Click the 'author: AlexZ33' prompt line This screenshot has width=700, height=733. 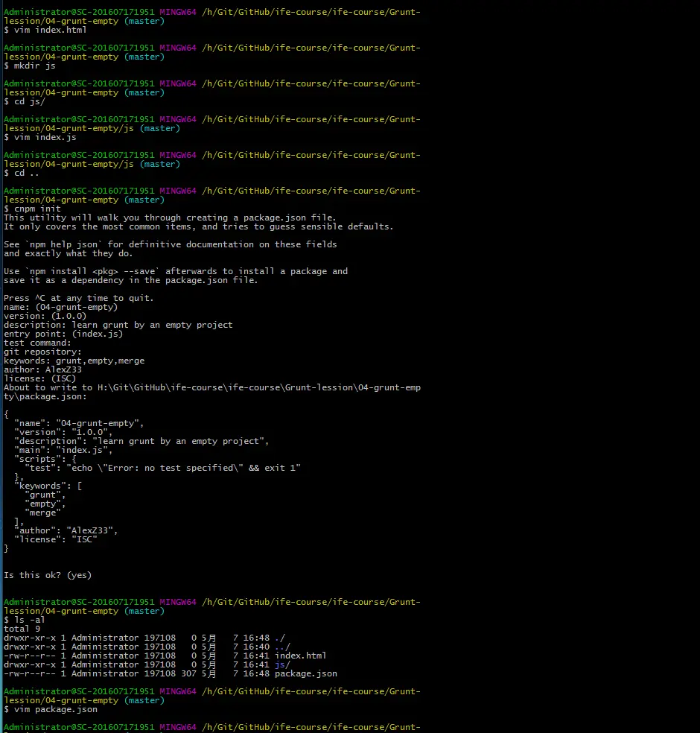(43, 369)
